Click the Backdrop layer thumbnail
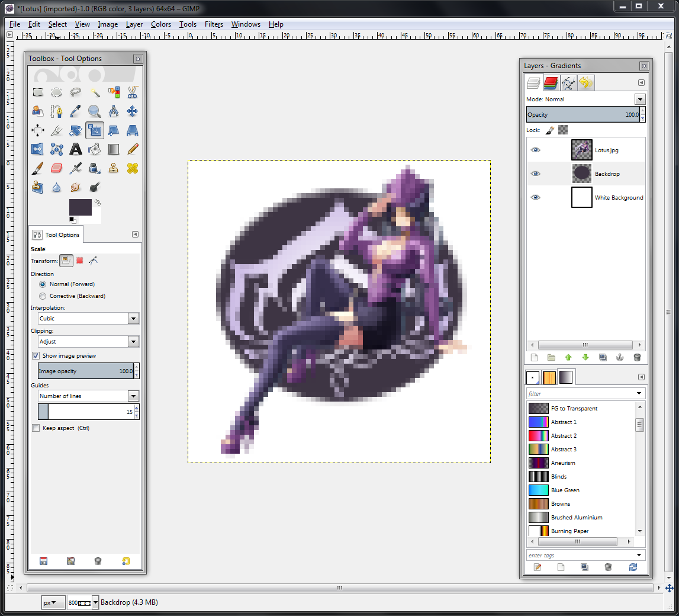The height and width of the screenshot is (616, 679). click(581, 174)
